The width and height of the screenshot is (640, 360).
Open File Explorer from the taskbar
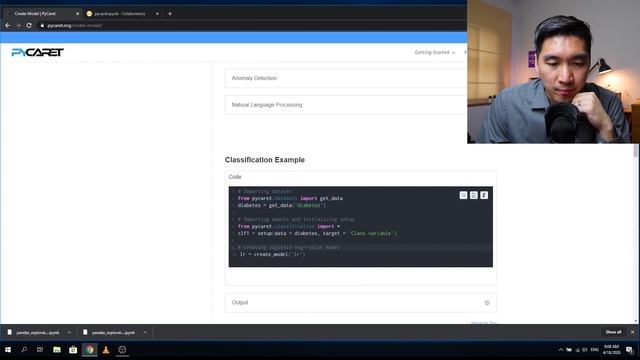57,350
